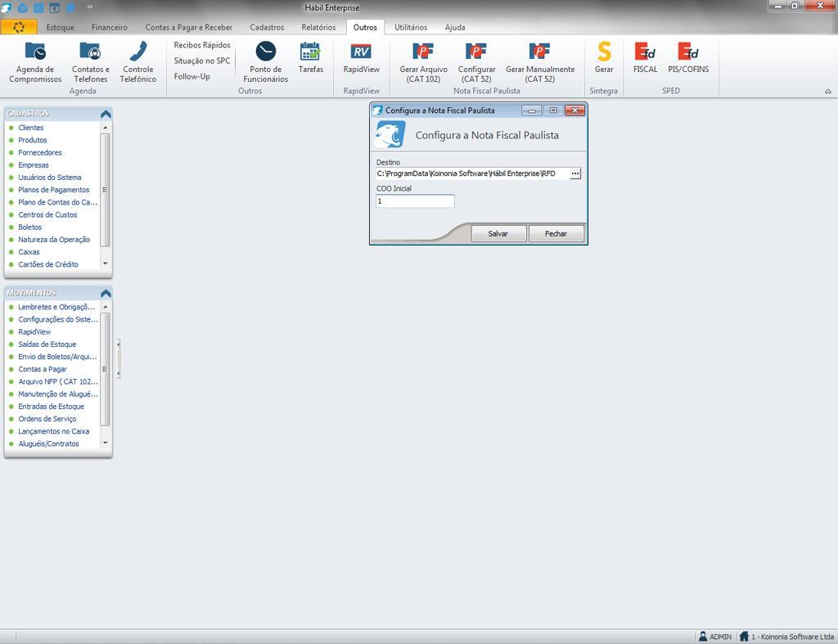
Task: Click Fechar to close the dialog
Action: click(556, 233)
